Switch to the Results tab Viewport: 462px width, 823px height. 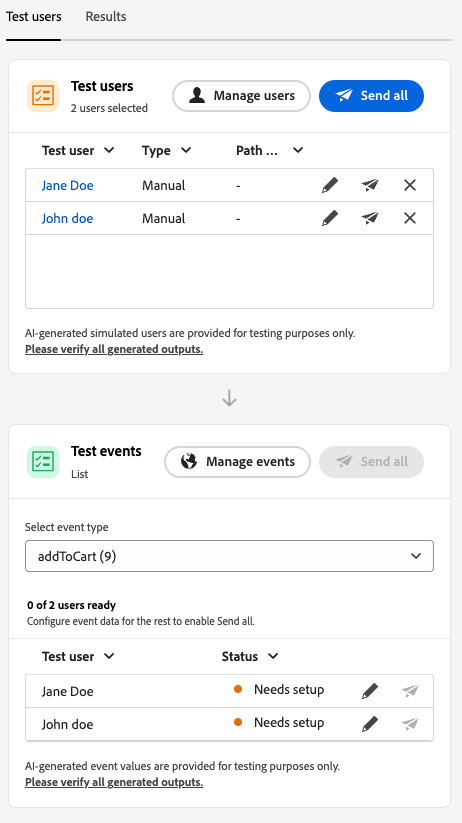point(106,17)
